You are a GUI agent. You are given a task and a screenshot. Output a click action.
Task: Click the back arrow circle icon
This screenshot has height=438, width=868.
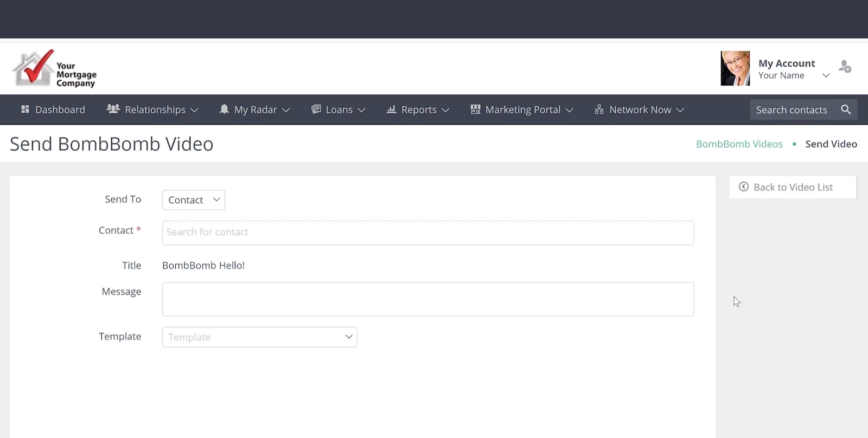click(744, 186)
